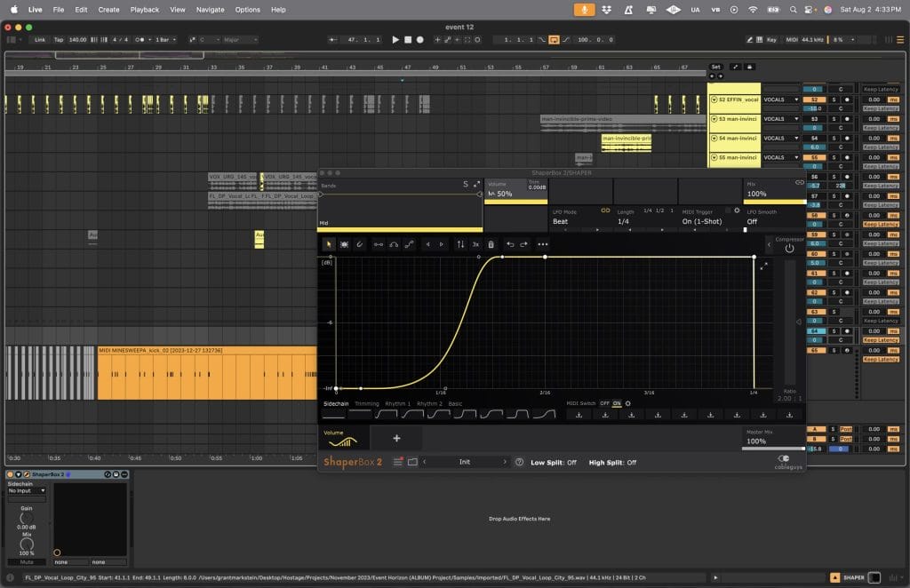Click the 3x multiply curve button
The image size is (910, 588).
coord(475,244)
